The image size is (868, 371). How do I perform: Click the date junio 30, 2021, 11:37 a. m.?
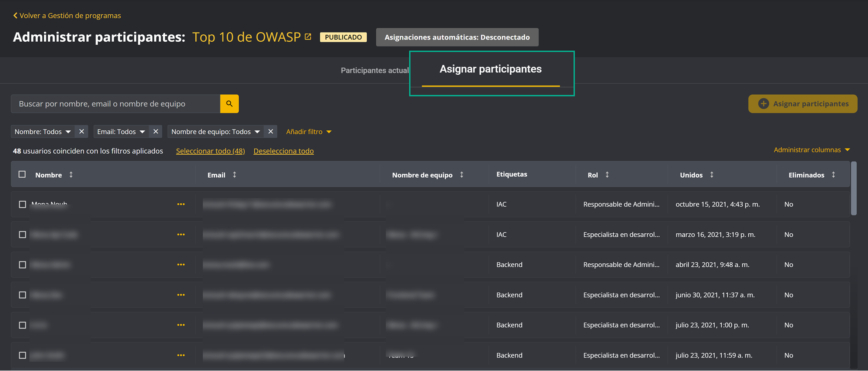tap(715, 295)
